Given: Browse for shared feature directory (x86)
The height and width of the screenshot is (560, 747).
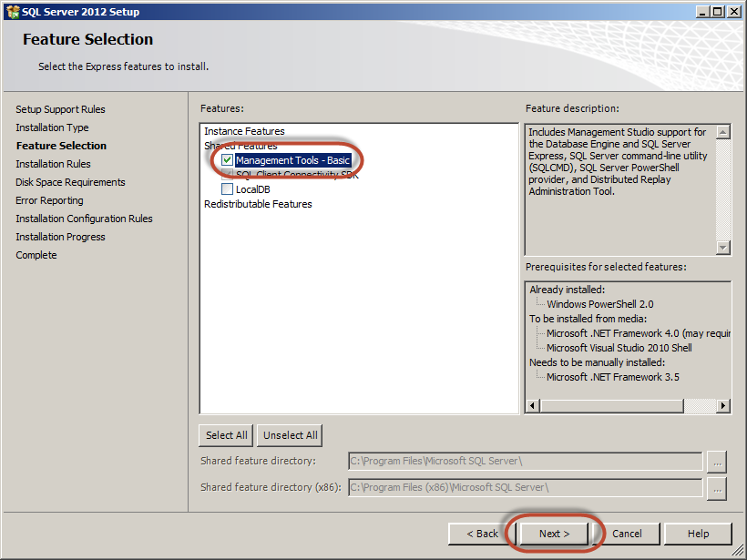Looking at the screenshot, I should [x=718, y=488].
